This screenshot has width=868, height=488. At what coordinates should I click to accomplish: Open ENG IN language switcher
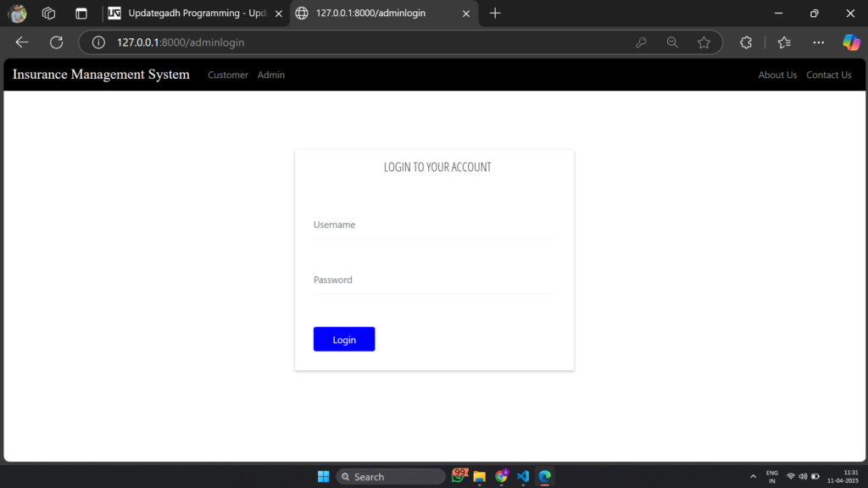tap(771, 476)
